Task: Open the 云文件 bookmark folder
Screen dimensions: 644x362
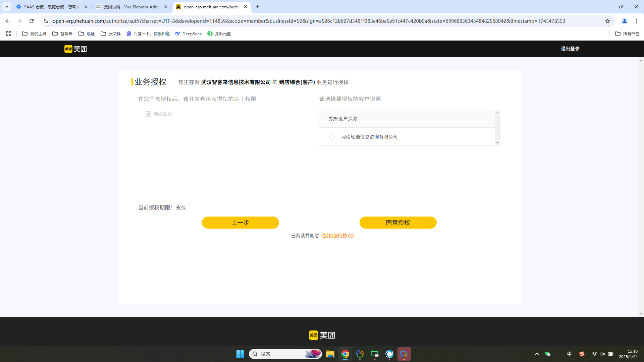Action: (x=111, y=34)
